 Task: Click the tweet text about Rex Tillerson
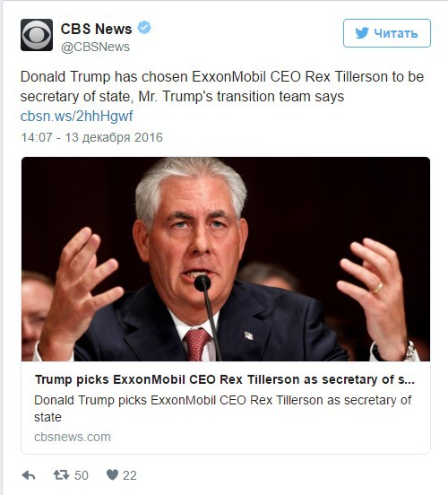(222, 86)
